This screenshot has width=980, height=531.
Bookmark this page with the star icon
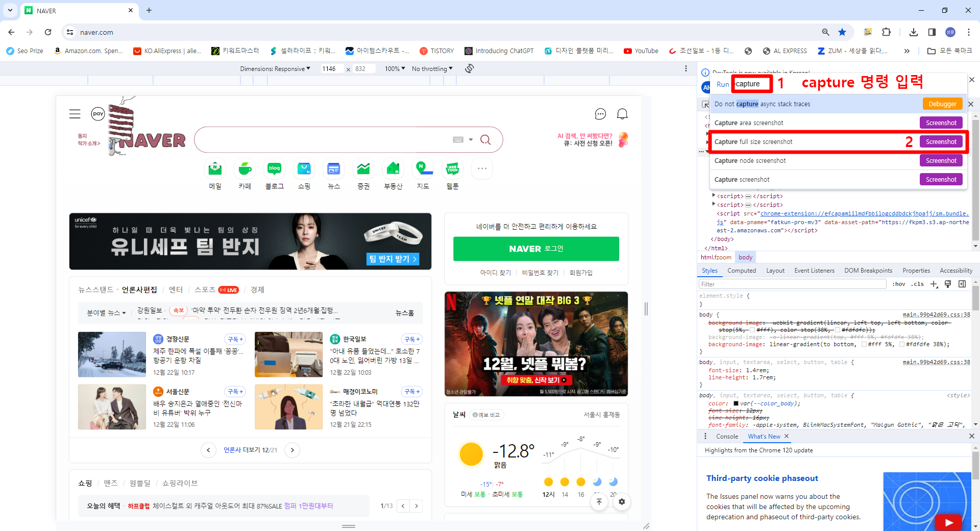tap(842, 32)
